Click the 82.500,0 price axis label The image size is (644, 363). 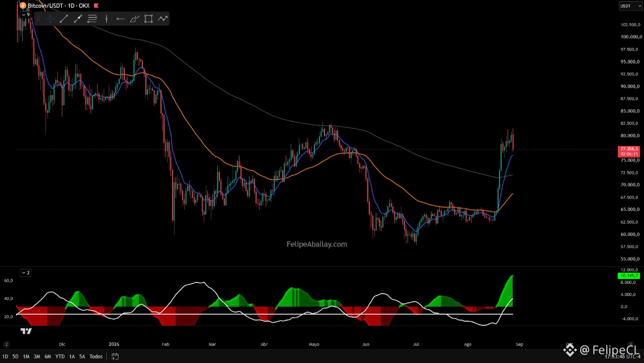click(631, 123)
